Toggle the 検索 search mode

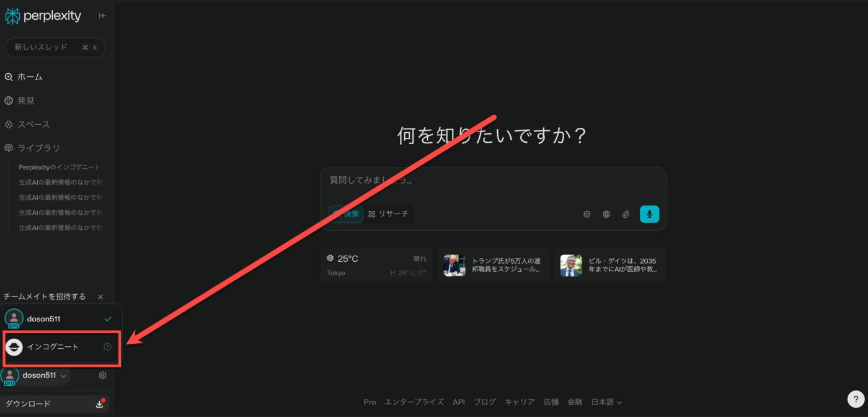(x=346, y=214)
